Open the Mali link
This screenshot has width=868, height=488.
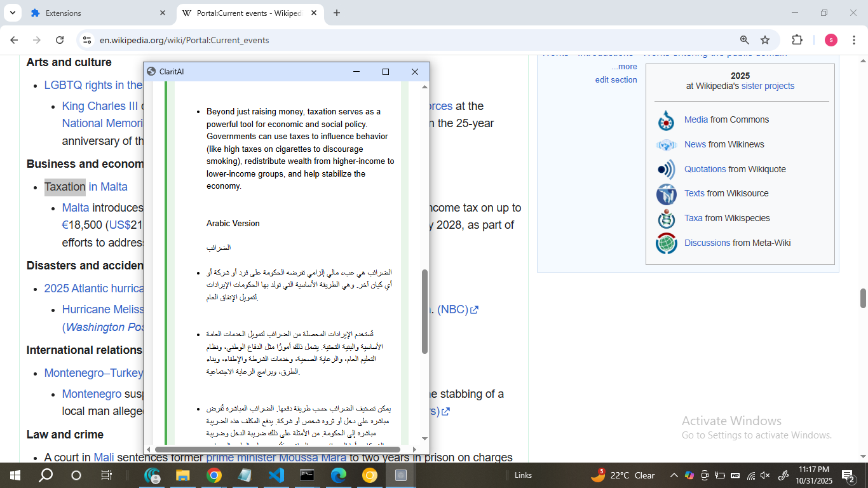[104, 457]
